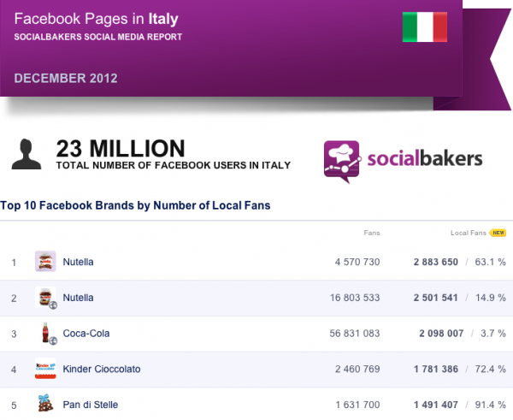Open the Pan di Stelle page link

(x=91, y=405)
